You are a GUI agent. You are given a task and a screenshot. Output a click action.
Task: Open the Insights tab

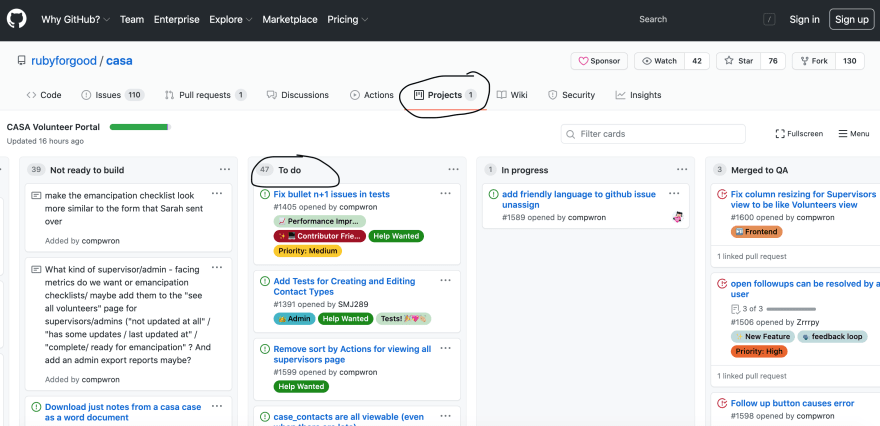pyautogui.click(x=638, y=95)
